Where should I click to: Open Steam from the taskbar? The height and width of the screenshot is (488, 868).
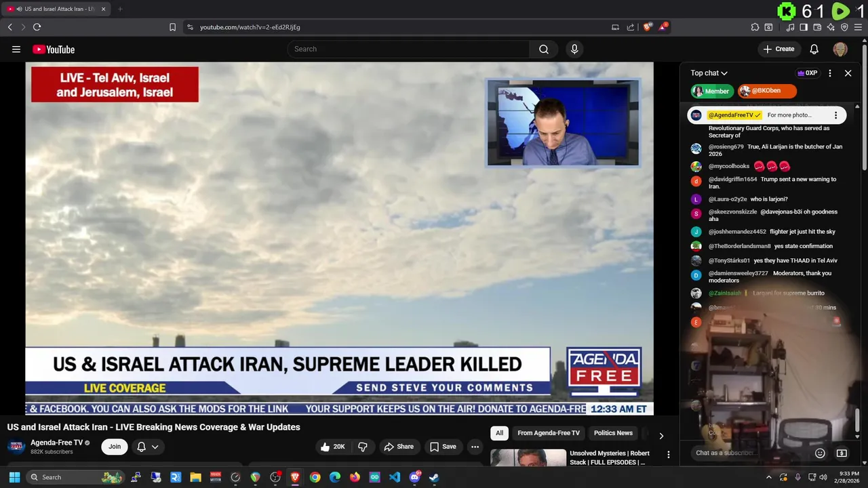(x=434, y=477)
